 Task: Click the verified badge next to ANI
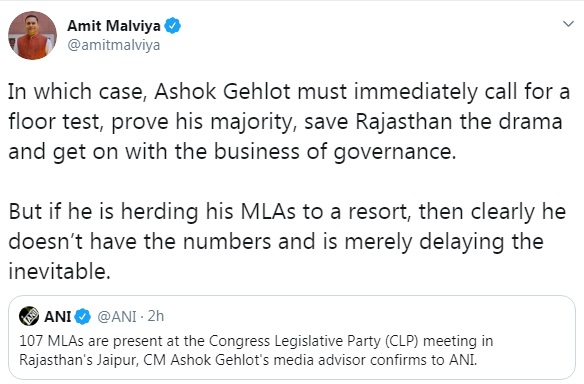(x=82, y=317)
